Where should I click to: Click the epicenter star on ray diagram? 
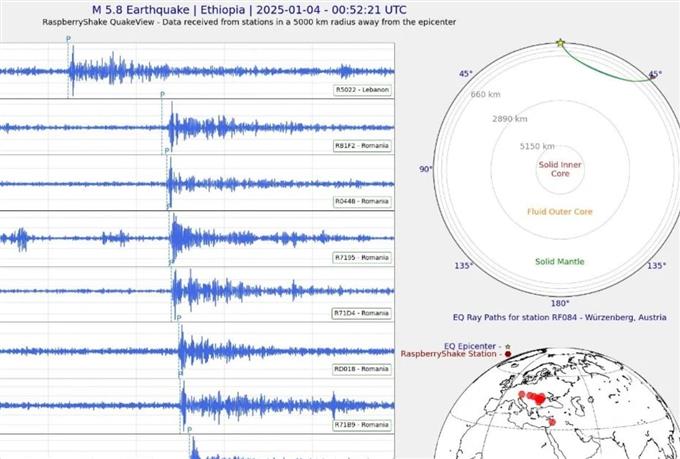click(x=560, y=43)
